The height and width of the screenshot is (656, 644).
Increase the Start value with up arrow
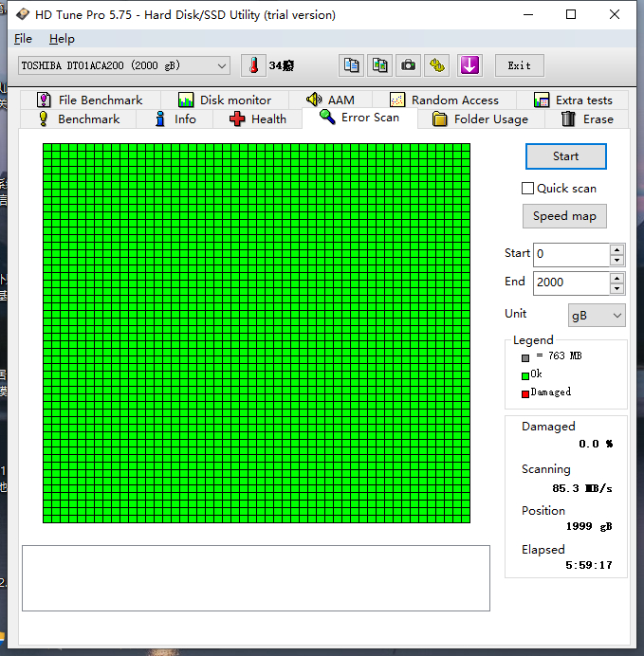point(616,249)
